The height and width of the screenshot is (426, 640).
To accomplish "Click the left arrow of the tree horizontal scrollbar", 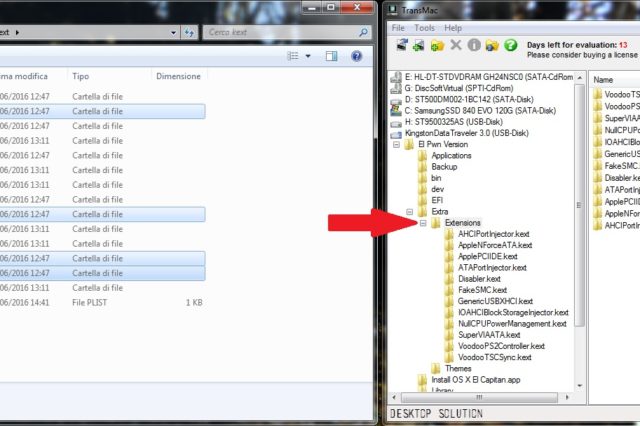I will coord(394,397).
